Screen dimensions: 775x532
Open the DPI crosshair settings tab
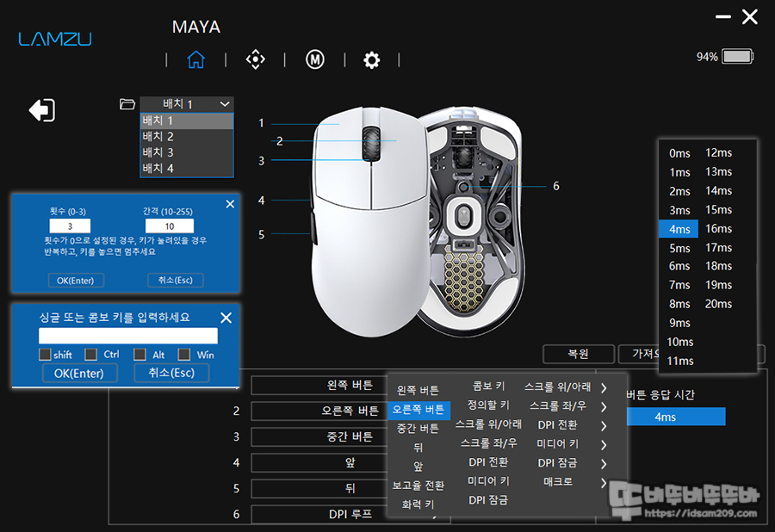[x=256, y=59]
